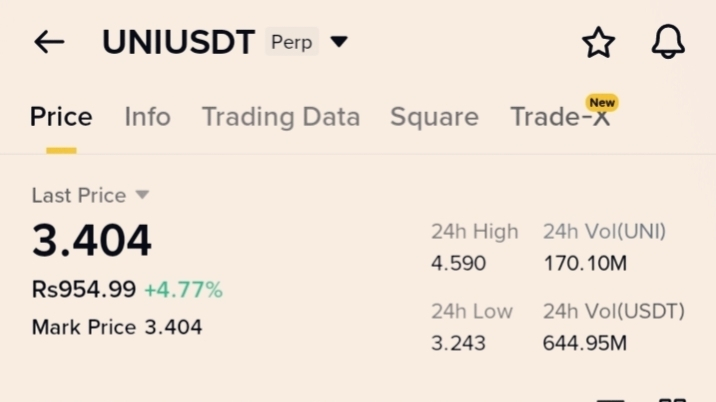This screenshot has width=716, height=402.
Task: Click the Mark Price 3.404 label
Action: 116,327
